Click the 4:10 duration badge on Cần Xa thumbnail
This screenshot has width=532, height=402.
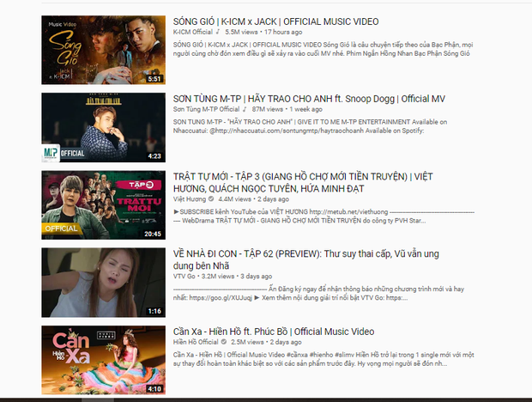[154, 389]
